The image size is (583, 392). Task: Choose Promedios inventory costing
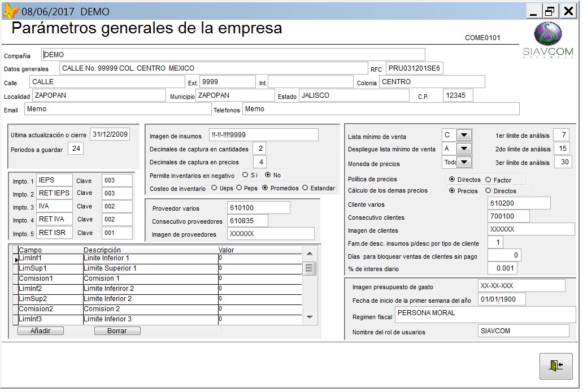pyautogui.click(x=265, y=188)
